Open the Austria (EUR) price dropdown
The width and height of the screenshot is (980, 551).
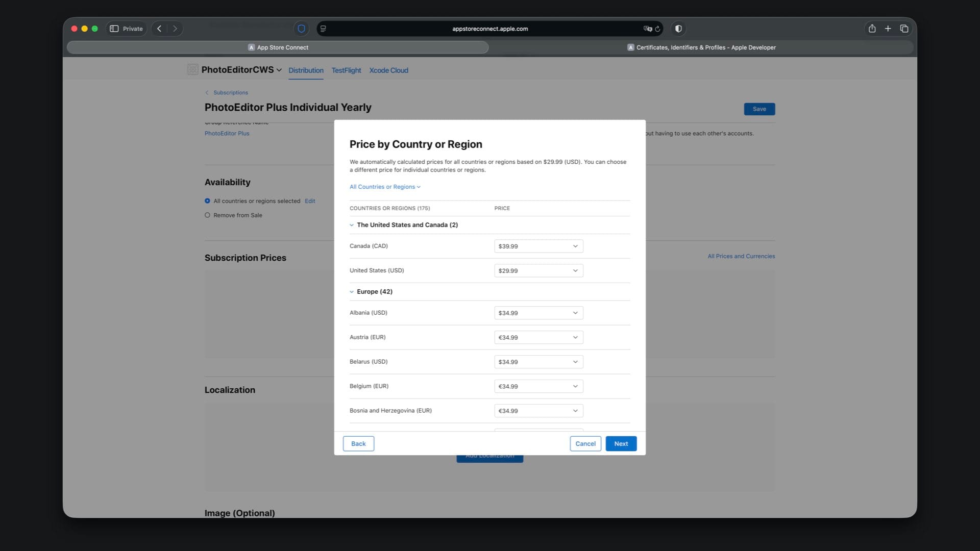point(538,337)
